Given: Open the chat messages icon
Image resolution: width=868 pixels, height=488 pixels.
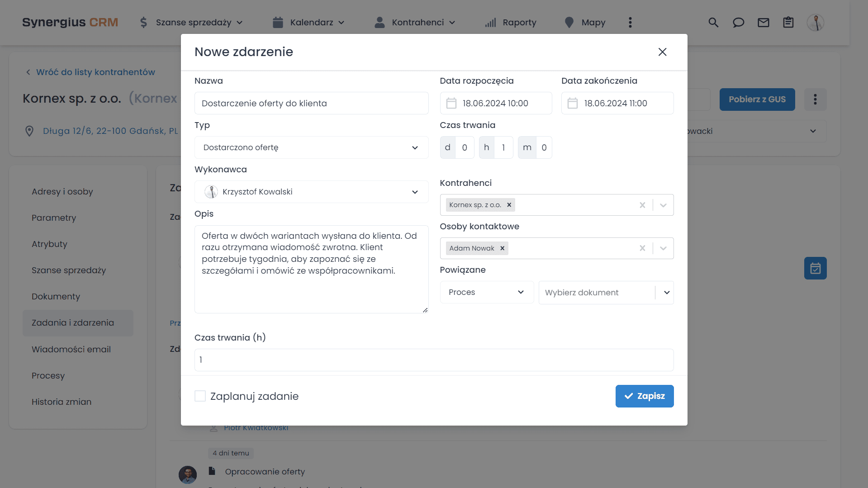Looking at the screenshot, I should 739,22.
